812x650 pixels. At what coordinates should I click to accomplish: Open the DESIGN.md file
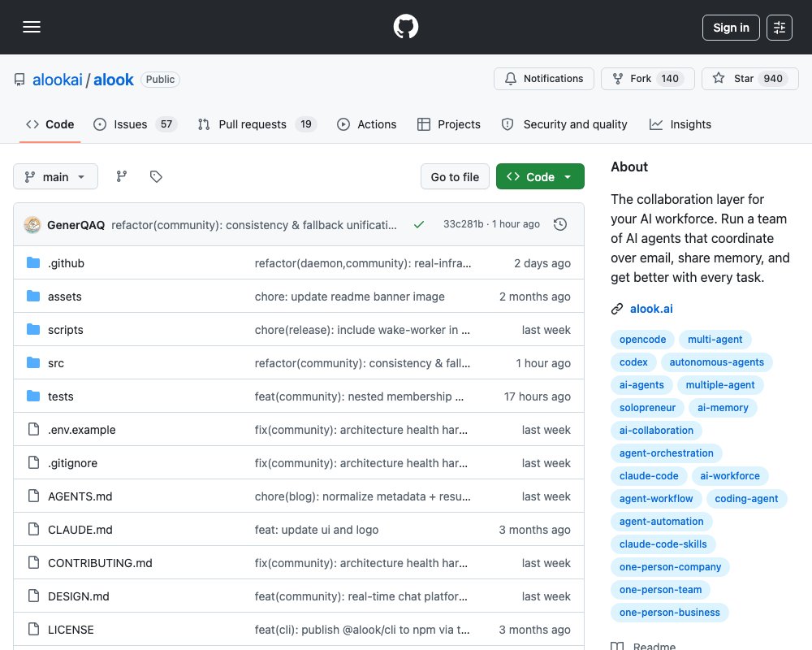point(78,596)
